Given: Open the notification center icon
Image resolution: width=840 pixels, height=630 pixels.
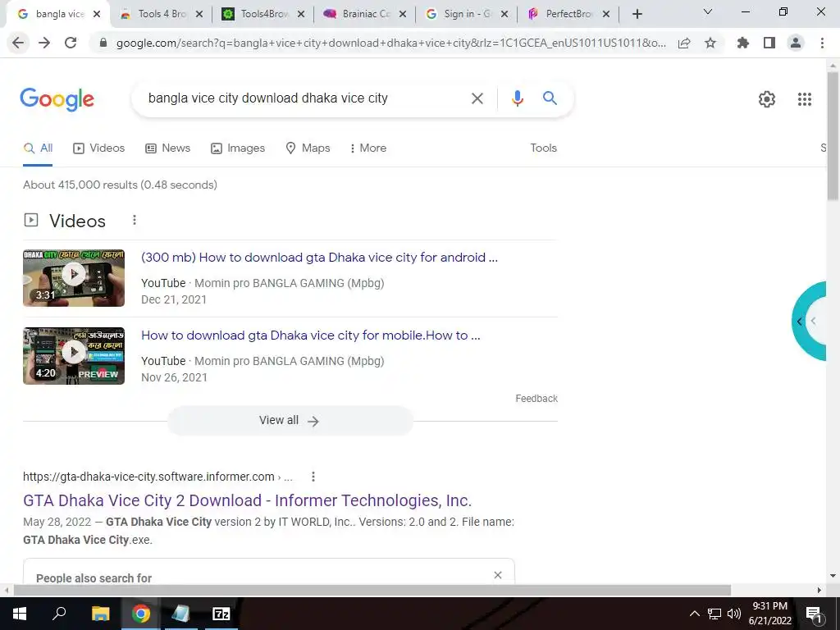Looking at the screenshot, I should pyautogui.click(x=813, y=614).
